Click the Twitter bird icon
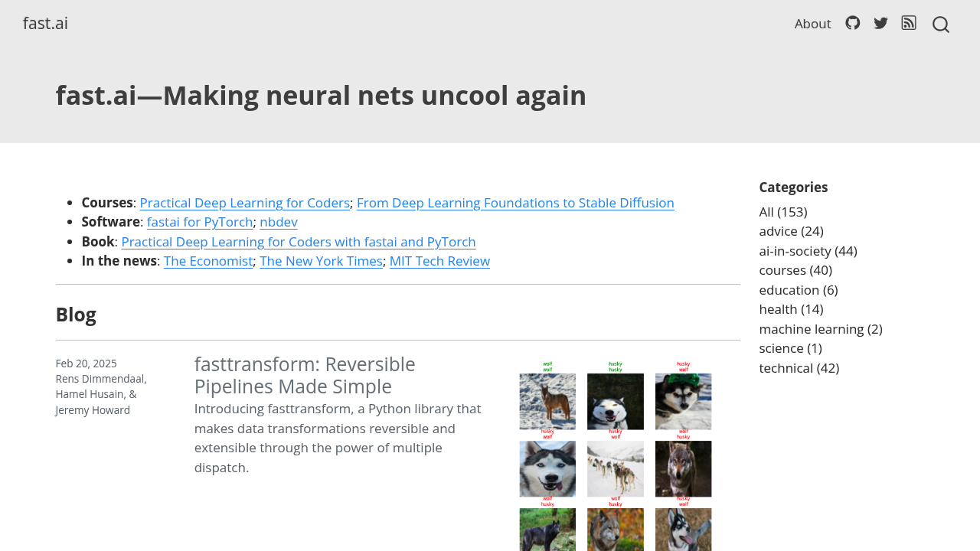Viewport: 980px width, 551px height. (x=880, y=23)
